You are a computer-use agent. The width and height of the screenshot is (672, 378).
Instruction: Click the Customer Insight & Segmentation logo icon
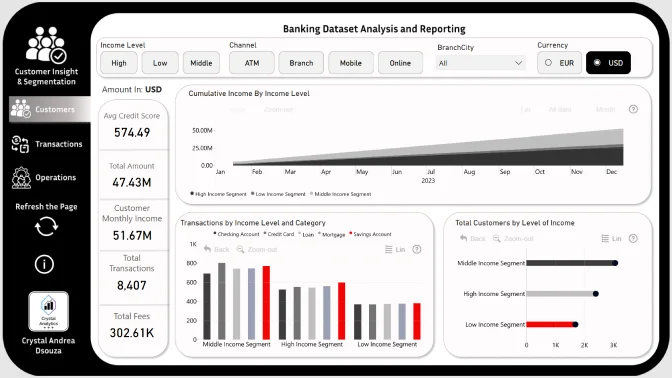click(46, 45)
